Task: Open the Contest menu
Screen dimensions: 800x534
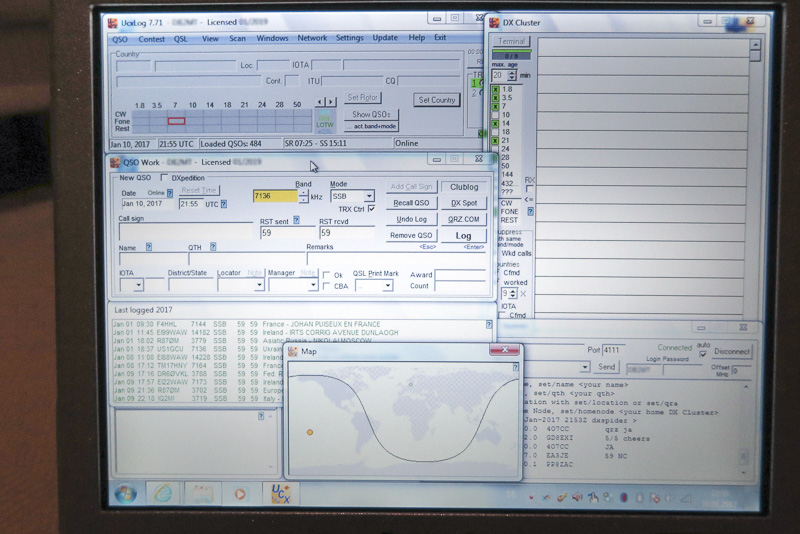Action: [152, 39]
